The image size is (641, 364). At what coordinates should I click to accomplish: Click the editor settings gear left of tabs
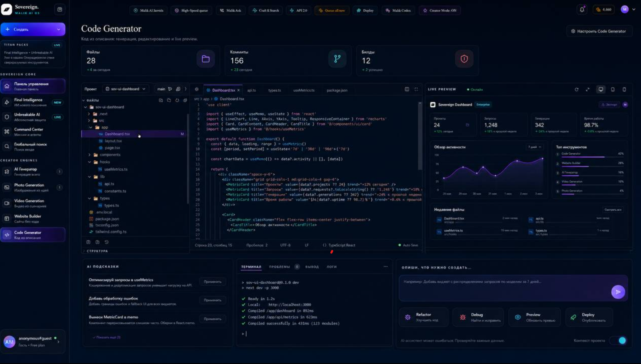196,90
